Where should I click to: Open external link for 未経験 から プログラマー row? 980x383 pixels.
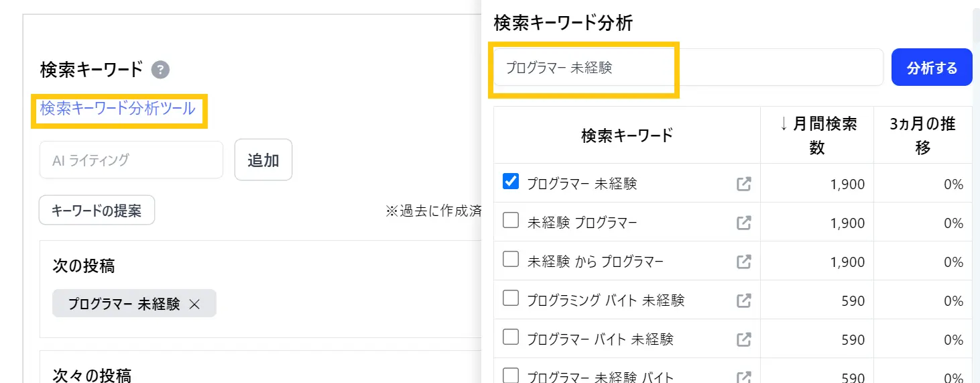click(743, 262)
